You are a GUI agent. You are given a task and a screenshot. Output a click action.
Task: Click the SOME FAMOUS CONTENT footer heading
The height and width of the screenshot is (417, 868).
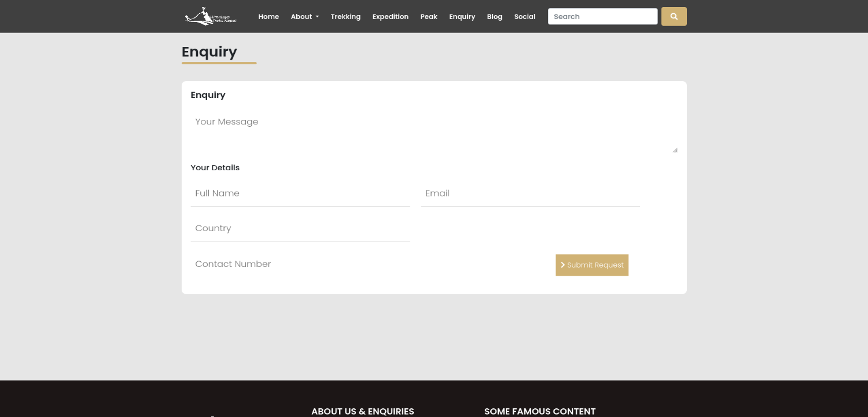(x=540, y=411)
